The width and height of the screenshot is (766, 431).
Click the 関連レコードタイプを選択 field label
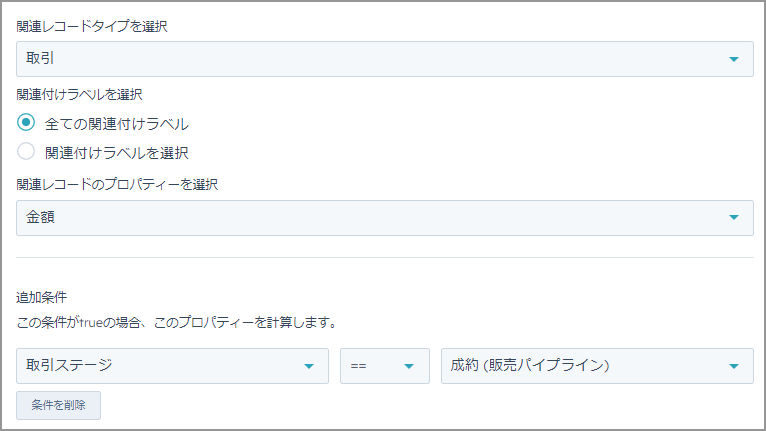[x=91, y=26]
